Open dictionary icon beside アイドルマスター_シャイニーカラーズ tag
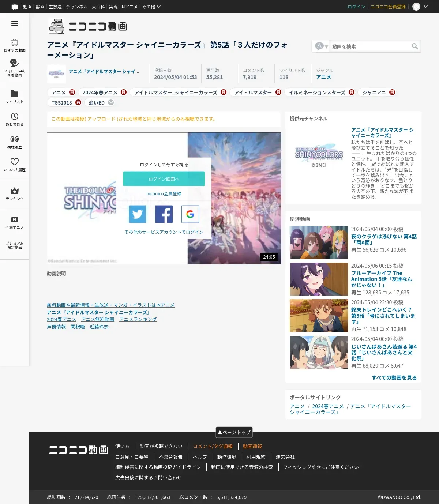Image resolution: width=439 pixels, height=504 pixels. coord(224,92)
